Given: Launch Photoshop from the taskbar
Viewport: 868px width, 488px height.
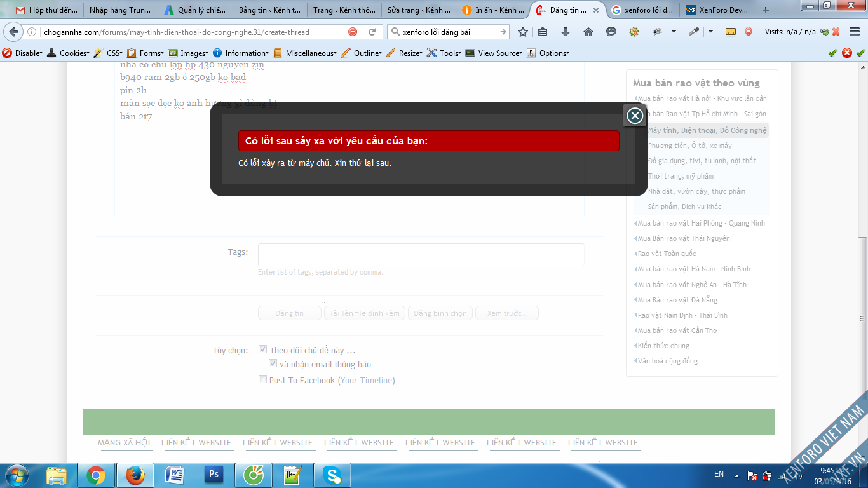Looking at the screenshot, I should [214, 475].
